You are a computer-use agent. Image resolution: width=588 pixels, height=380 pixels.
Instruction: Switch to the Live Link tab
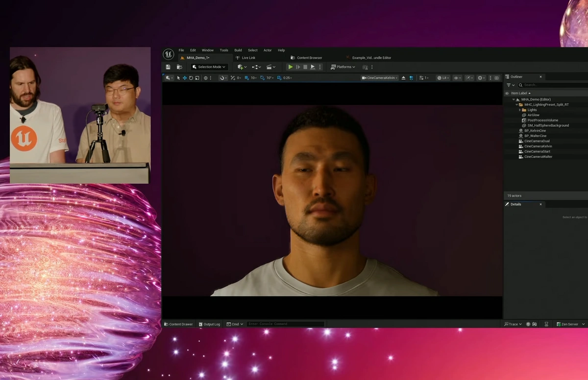(x=248, y=58)
